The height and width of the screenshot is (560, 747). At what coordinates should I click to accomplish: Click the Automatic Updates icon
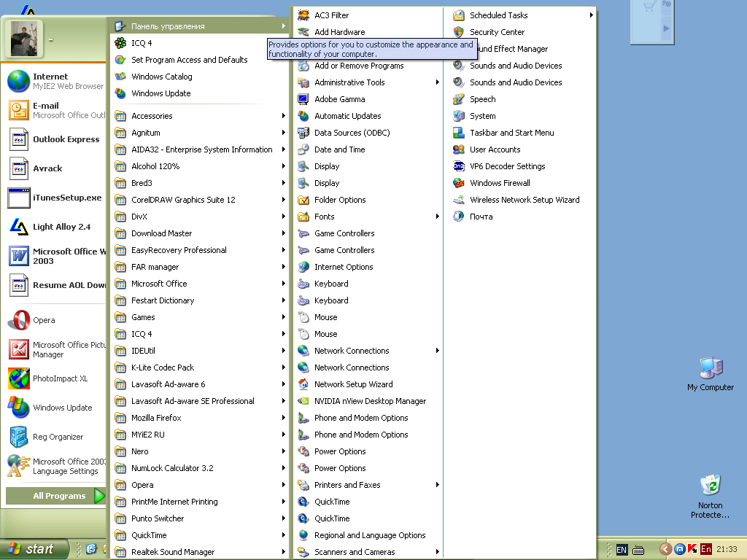pyautogui.click(x=303, y=116)
